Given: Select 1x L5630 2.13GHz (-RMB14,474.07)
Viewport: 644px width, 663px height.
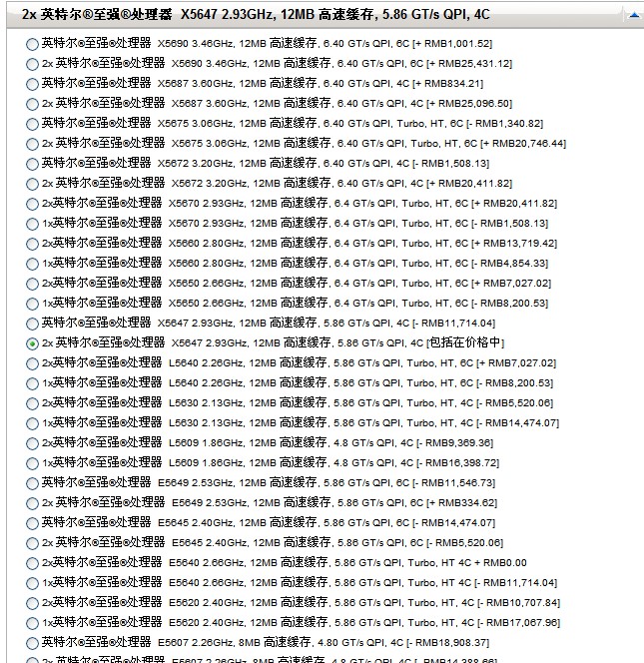Looking at the screenshot, I should click(32, 423).
